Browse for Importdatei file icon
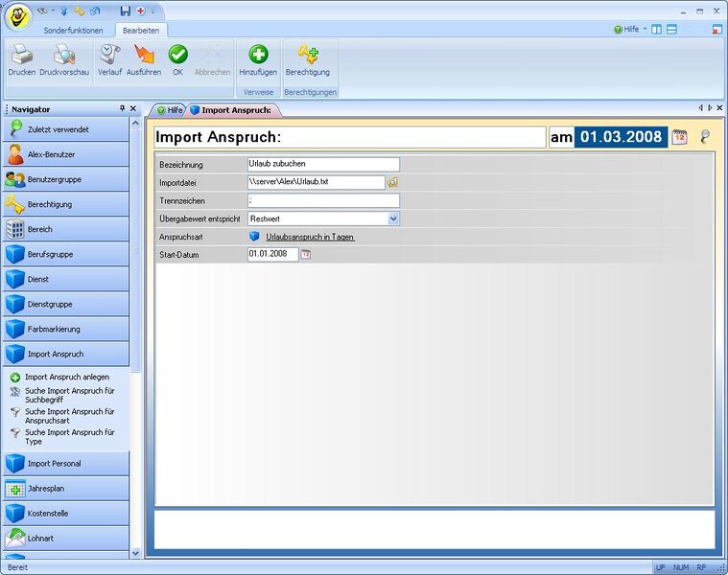Image resolution: width=728 pixels, height=575 pixels. click(x=392, y=182)
